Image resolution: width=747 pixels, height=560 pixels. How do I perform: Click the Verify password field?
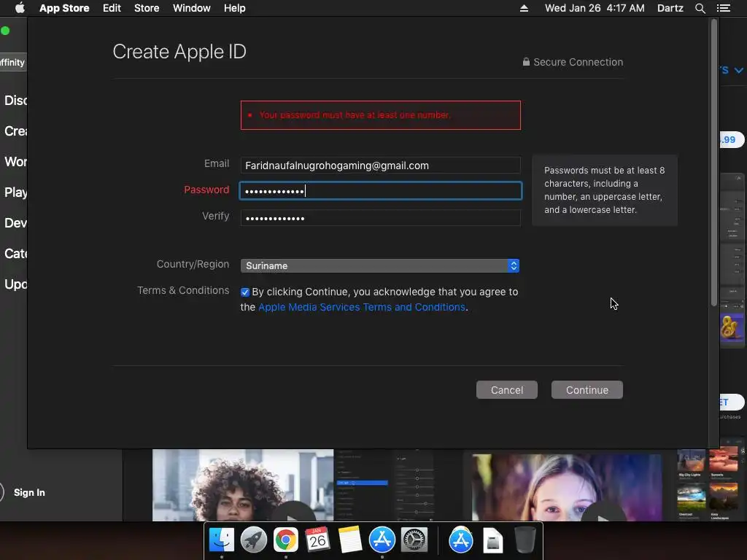click(x=380, y=218)
